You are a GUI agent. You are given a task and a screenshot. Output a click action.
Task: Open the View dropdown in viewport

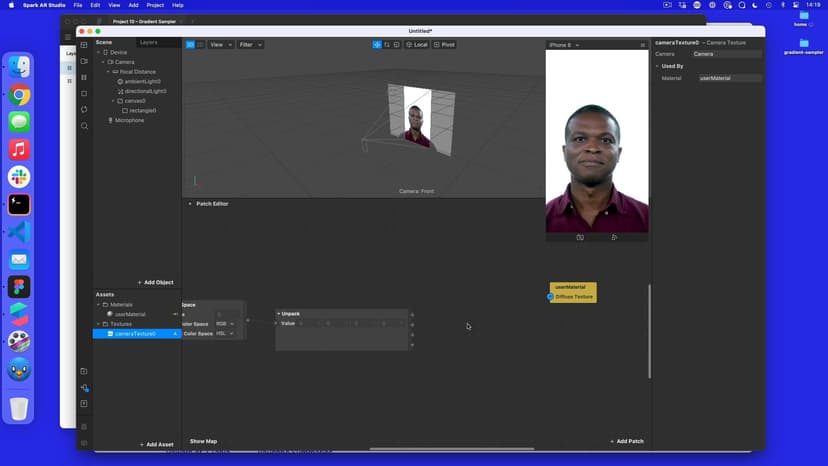(x=220, y=45)
